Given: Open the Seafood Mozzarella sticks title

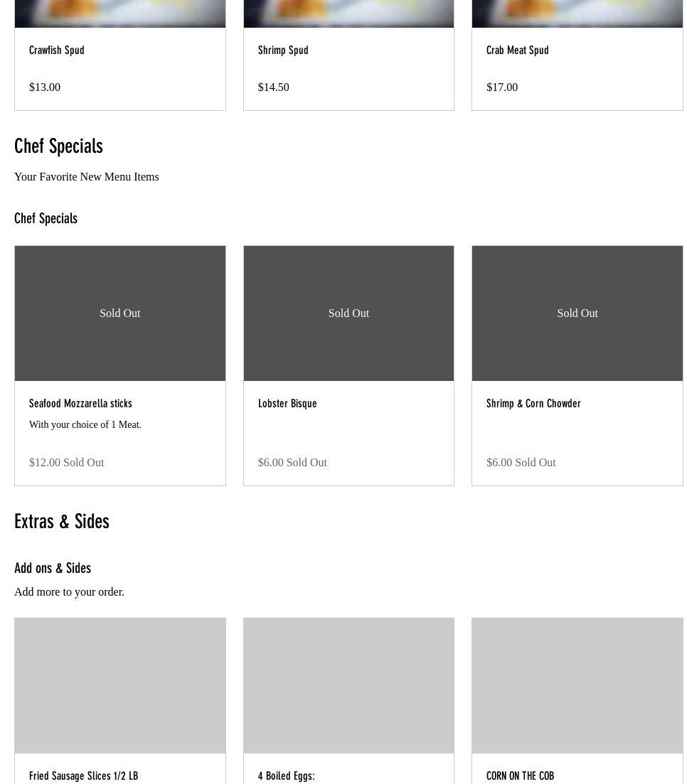Looking at the screenshot, I should [80, 404].
